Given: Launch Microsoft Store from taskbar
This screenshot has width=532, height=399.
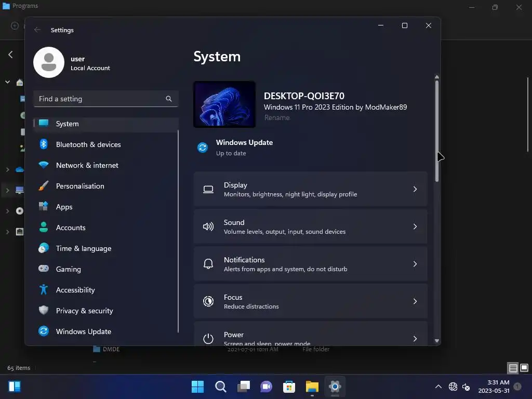Looking at the screenshot, I should pos(289,387).
